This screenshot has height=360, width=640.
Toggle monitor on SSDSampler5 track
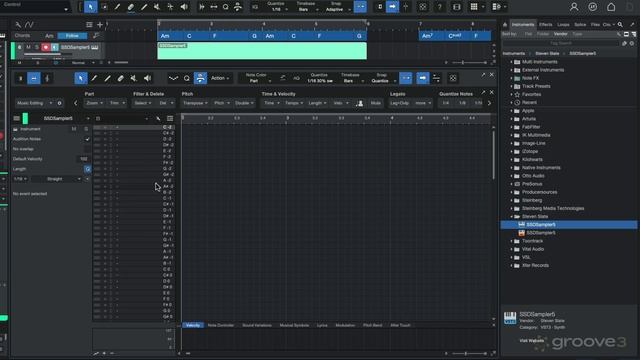coord(54,47)
